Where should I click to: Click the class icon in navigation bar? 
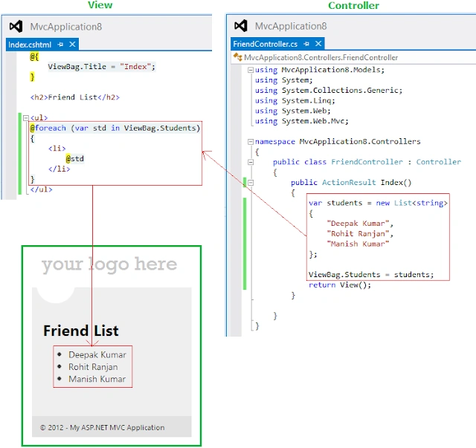[237, 56]
